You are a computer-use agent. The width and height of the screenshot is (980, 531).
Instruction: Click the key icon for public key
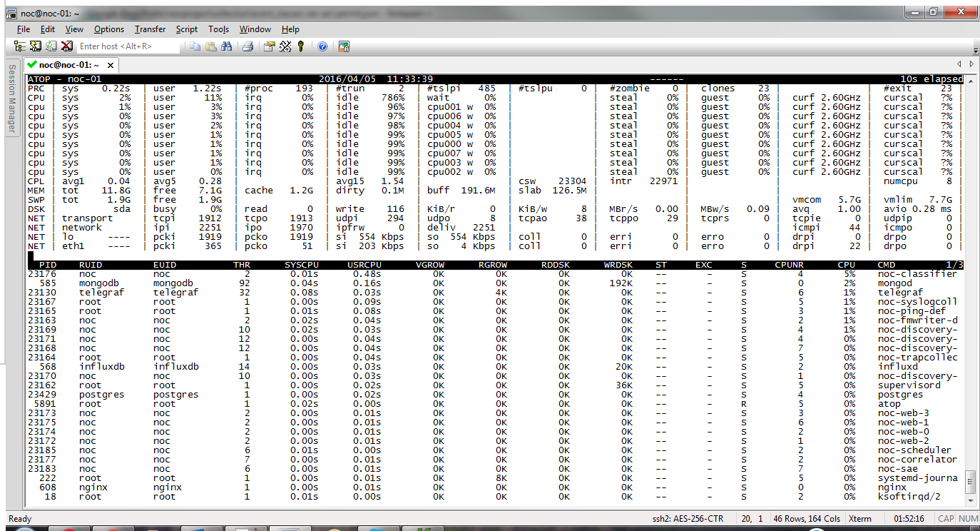(301, 46)
